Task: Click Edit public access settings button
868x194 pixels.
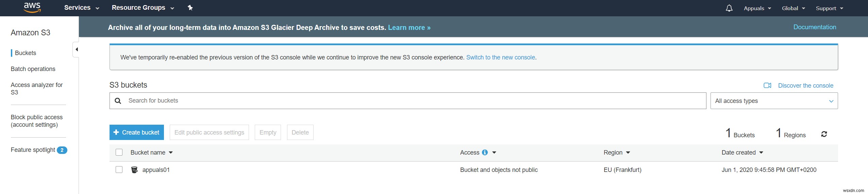Action: (209, 133)
